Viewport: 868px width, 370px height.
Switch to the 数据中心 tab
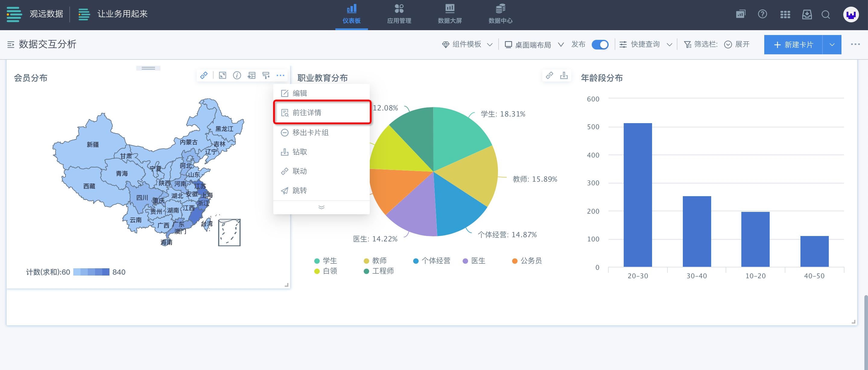(x=500, y=14)
